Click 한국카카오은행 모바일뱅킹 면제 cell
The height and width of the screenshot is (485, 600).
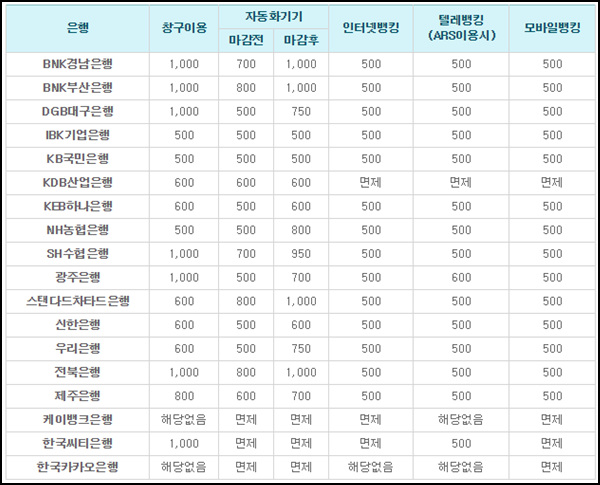coord(552,467)
